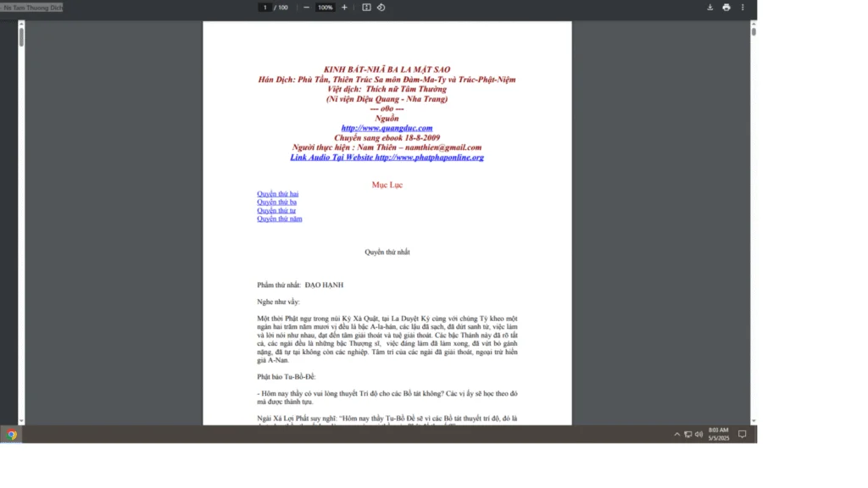
Task: Print the document
Action: click(726, 7)
